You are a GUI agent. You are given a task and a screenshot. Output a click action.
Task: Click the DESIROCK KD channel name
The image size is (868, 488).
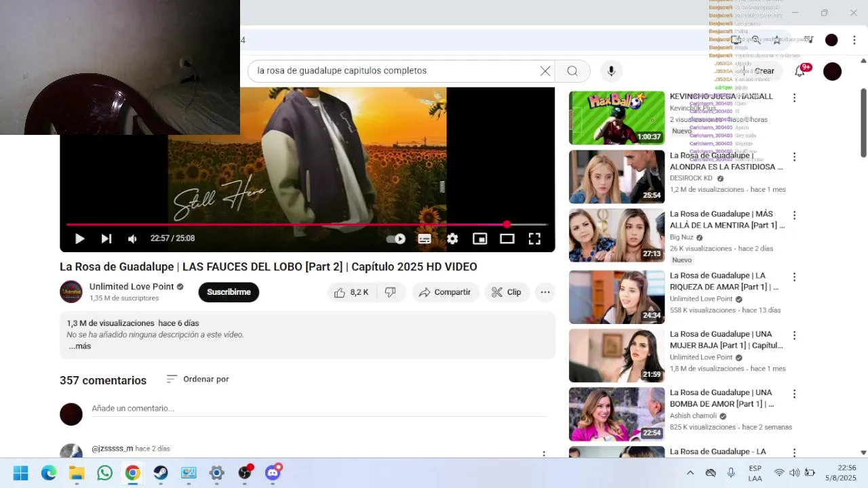coord(692,178)
